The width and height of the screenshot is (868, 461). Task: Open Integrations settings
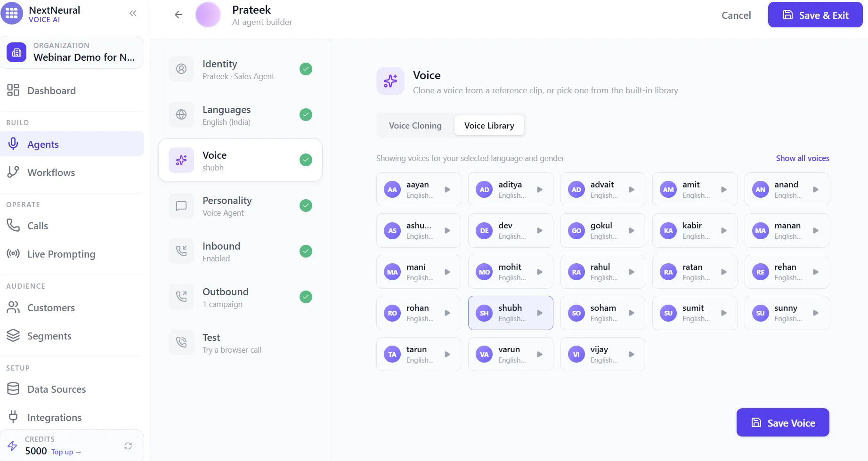click(72, 417)
